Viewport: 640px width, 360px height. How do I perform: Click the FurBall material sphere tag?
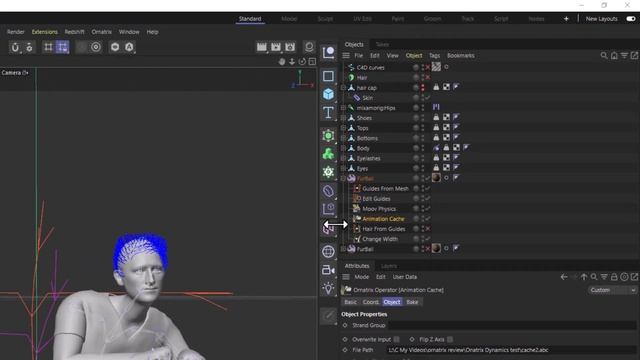(436, 178)
